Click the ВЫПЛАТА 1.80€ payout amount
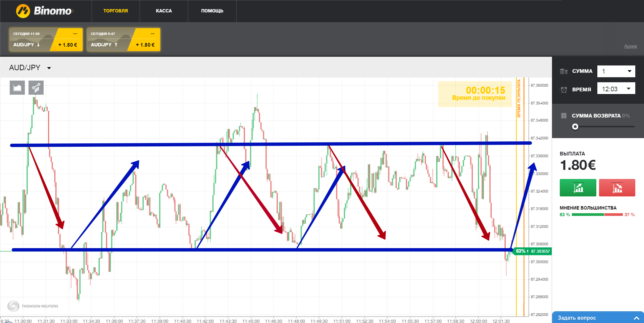The width and height of the screenshot is (644, 323). click(x=578, y=165)
